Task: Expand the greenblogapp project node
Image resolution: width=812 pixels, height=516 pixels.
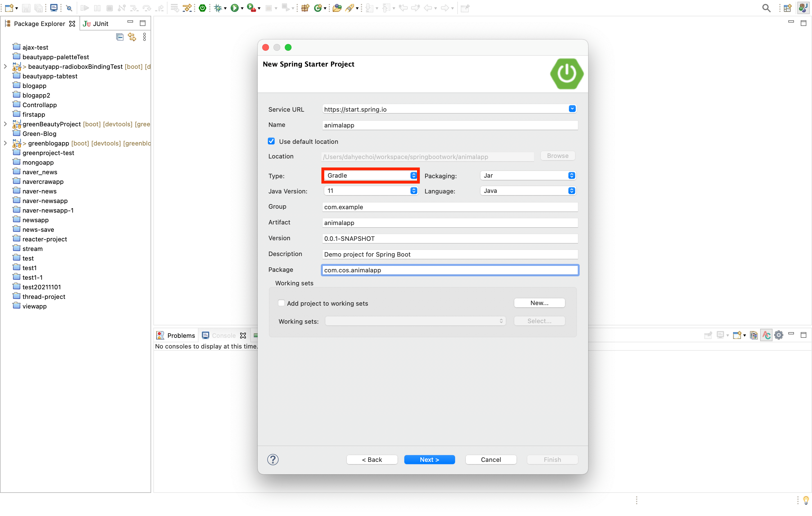Action: coord(5,143)
